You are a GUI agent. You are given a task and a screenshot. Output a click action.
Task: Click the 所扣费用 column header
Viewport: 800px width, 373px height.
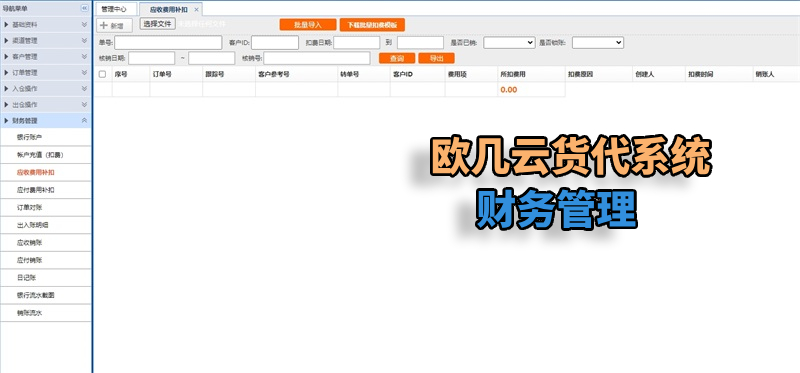(x=531, y=74)
